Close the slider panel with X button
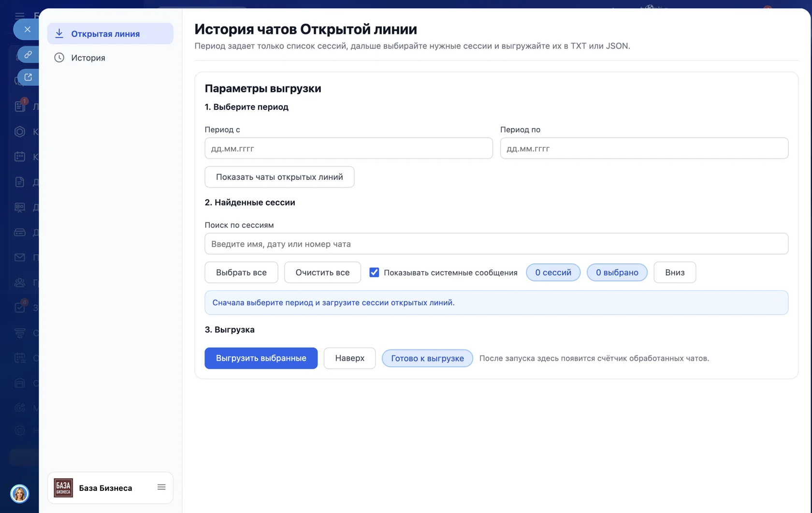The height and width of the screenshot is (513, 812). point(27,29)
